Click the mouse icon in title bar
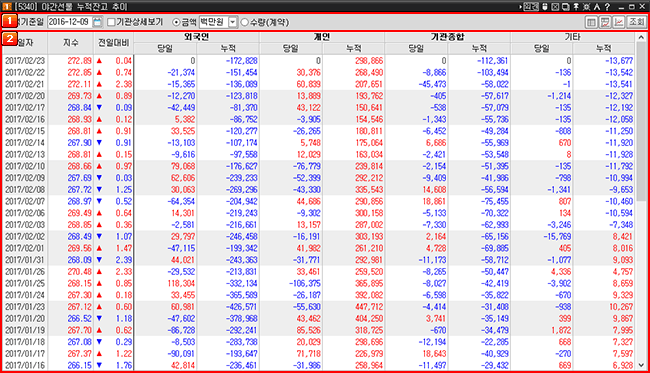The width and height of the screenshot is (650, 373). point(545,7)
